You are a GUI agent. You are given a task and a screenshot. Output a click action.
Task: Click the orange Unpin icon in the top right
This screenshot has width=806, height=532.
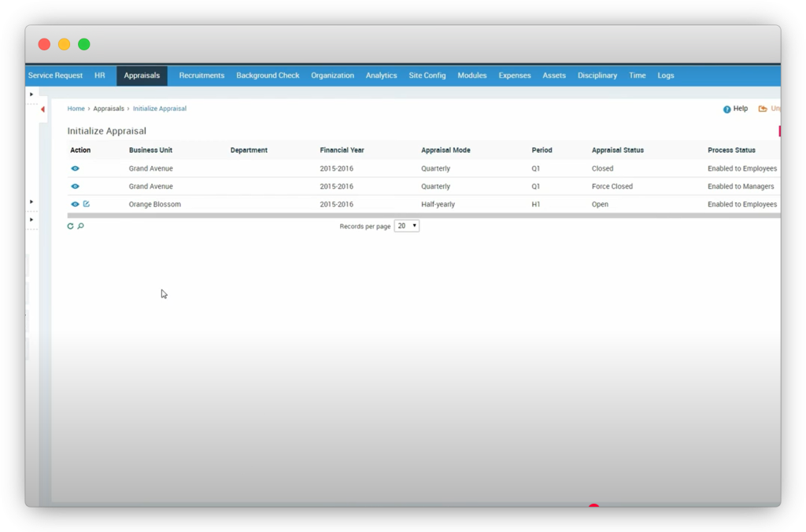point(763,109)
